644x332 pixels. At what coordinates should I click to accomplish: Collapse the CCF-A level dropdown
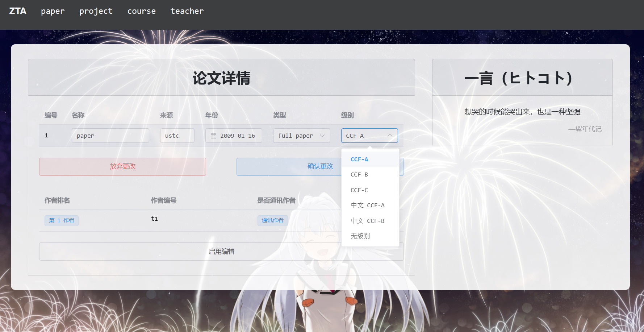click(369, 136)
